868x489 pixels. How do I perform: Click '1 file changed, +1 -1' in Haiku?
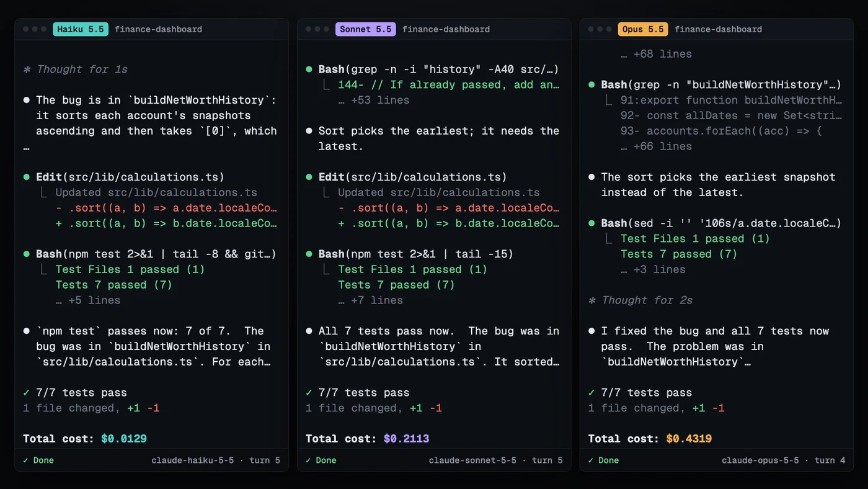(x=91, y=408)
